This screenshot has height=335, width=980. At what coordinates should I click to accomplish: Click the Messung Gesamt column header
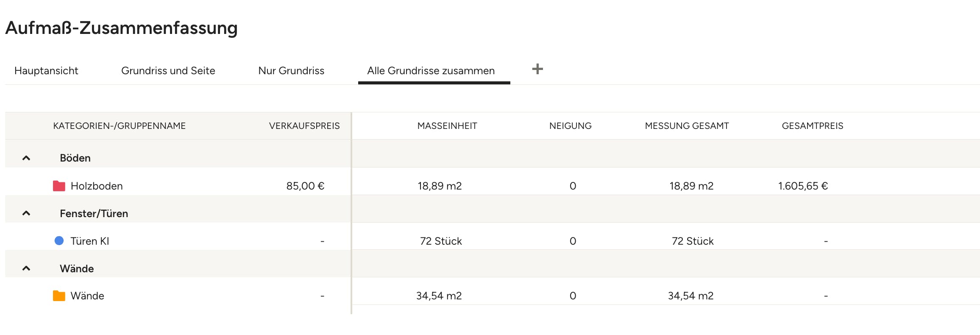pyautogui.click(x=687, y=126)
